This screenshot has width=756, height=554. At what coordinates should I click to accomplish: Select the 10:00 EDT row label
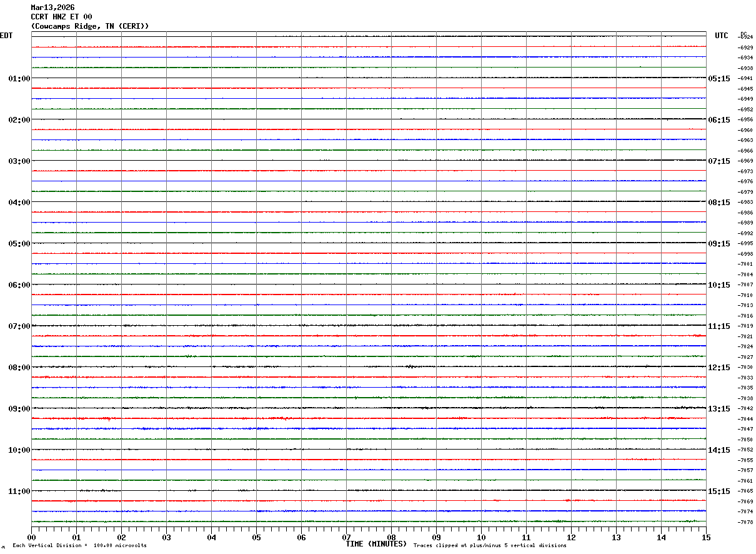(19, 450)
